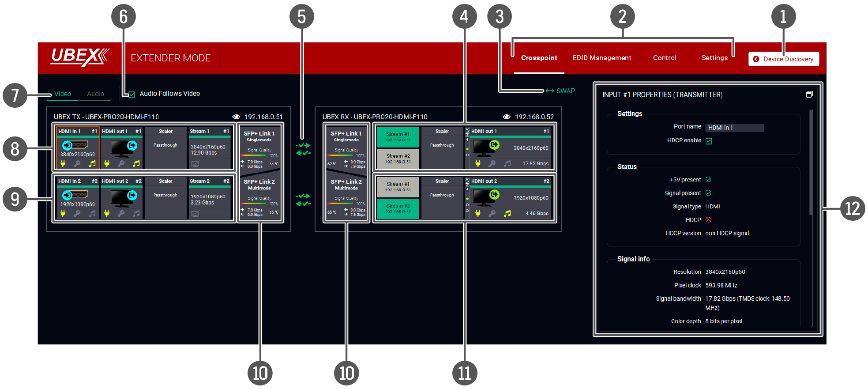
Task: Pop out the Input #1 Properties panel
Action: point(809,94)
